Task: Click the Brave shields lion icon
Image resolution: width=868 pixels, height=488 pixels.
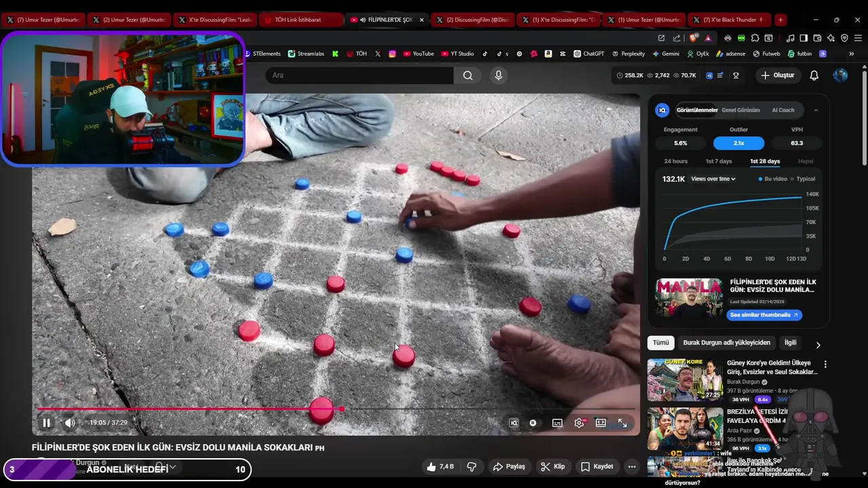Action: click(694, 38)
